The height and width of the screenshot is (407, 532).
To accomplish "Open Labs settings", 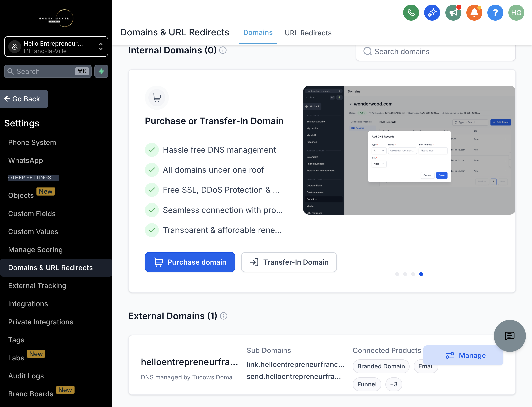I will [x=16, y=358].
